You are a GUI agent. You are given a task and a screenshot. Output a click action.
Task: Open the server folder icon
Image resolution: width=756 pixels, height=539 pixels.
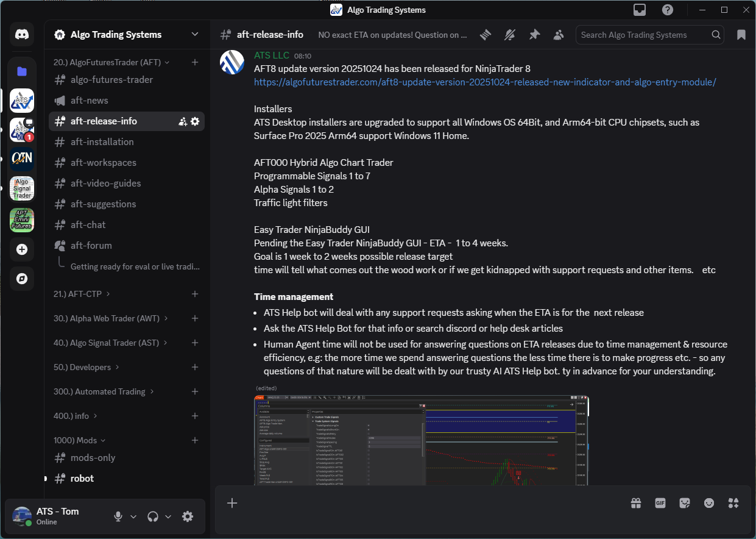click(x=22, y=71)
